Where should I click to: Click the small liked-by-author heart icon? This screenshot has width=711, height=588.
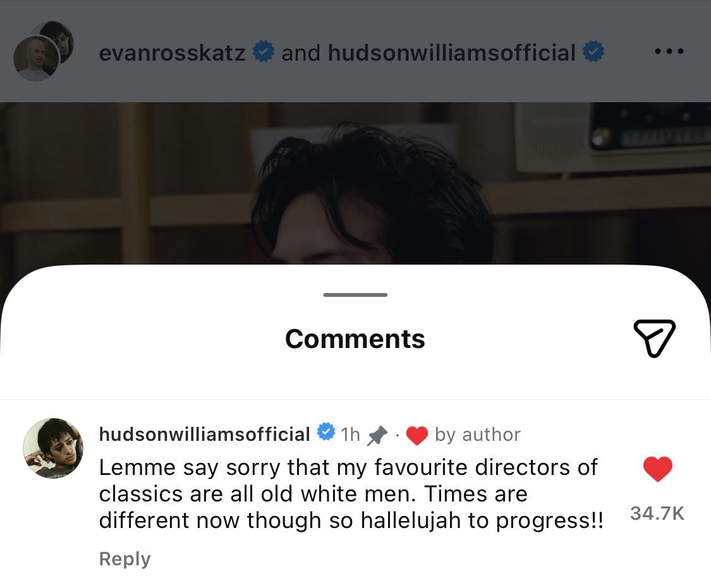click(416, 435)
